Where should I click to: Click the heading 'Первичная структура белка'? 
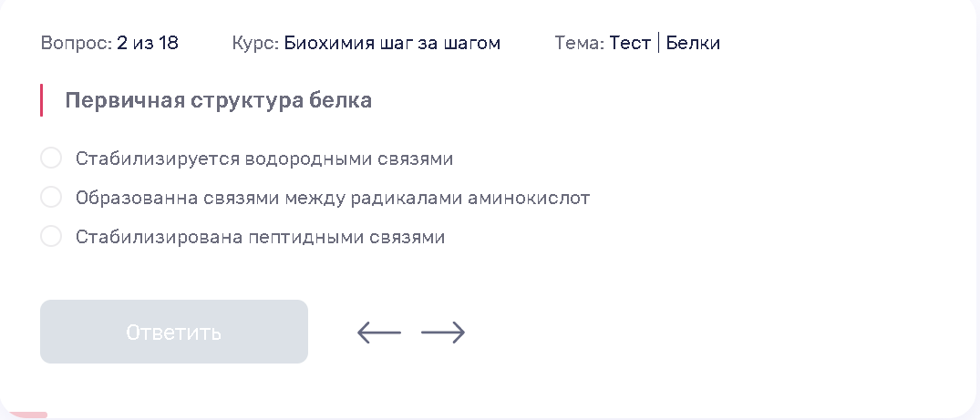tap(219, 100)
